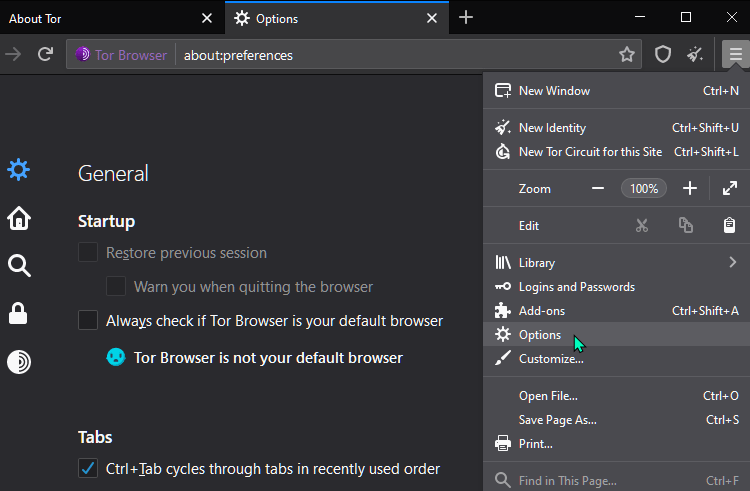Open the hamburger application menu button
This screenshot has width=750, height=491.
pyautogui.click(x=736, y=54)
